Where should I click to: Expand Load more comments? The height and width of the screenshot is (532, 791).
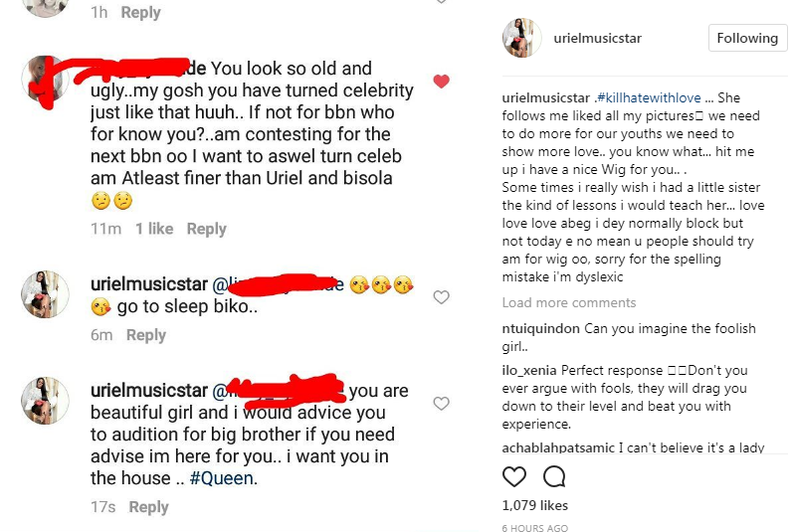click(x=568, y=302)
